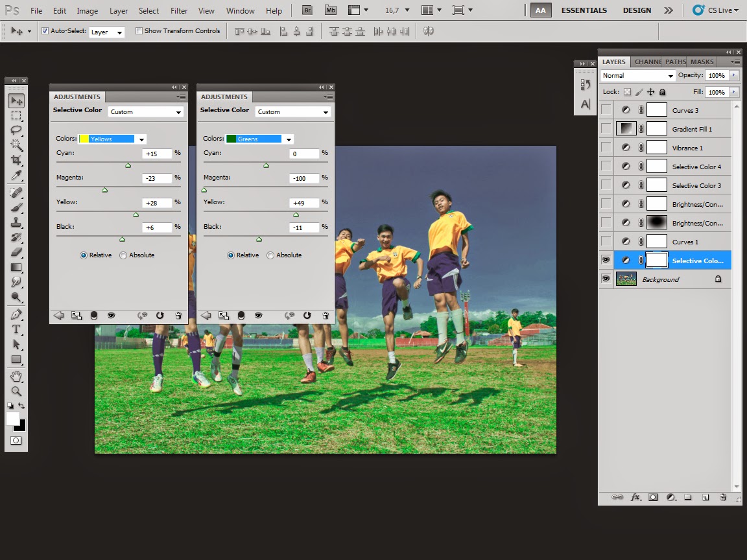Launch Adobe Bridge from application bar

[x=307, y=10]
